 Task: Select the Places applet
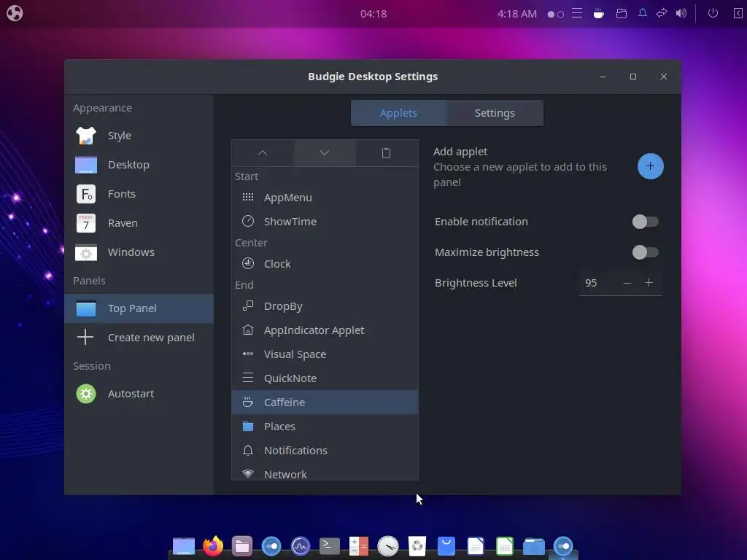pyautogui.click(x=325, y=426)
